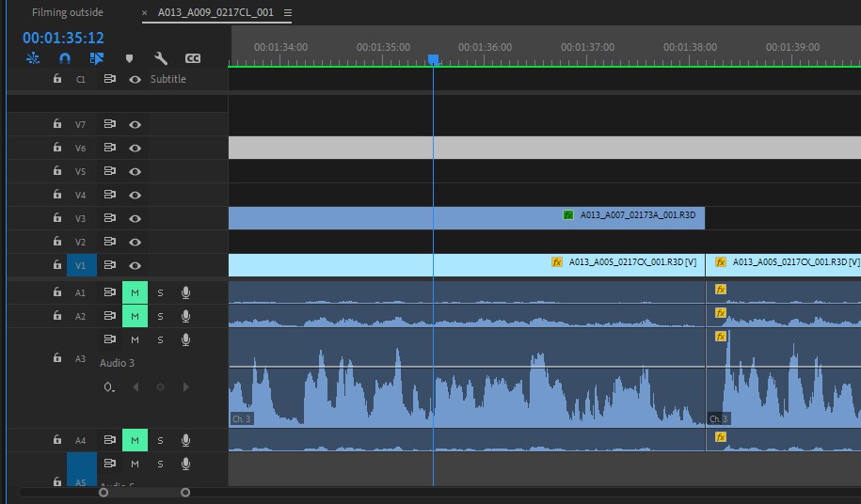Hide Subtitle track with eye icon
861x504 pixels.
[135, 80]
